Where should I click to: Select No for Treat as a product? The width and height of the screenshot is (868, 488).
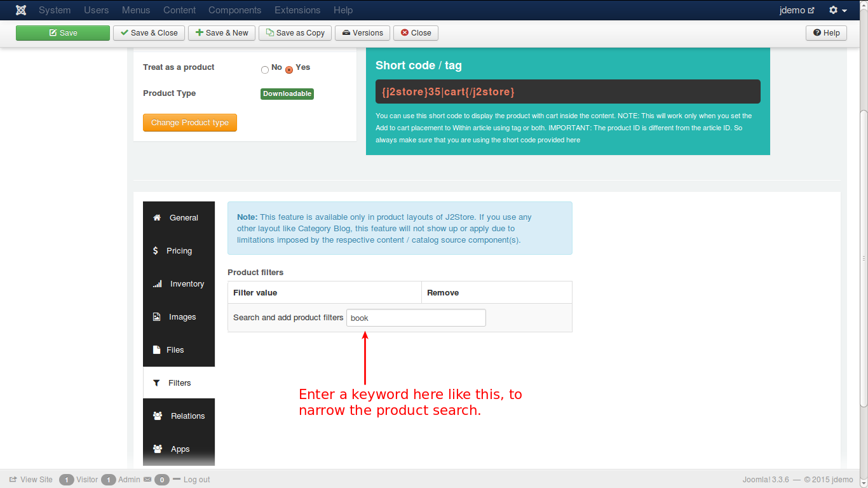(x=265, y=69)
